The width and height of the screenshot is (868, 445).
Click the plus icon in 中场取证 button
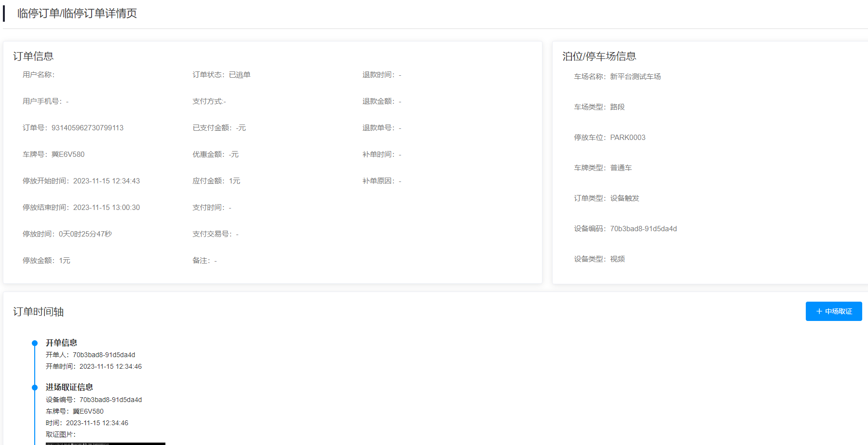pos(819,311)
